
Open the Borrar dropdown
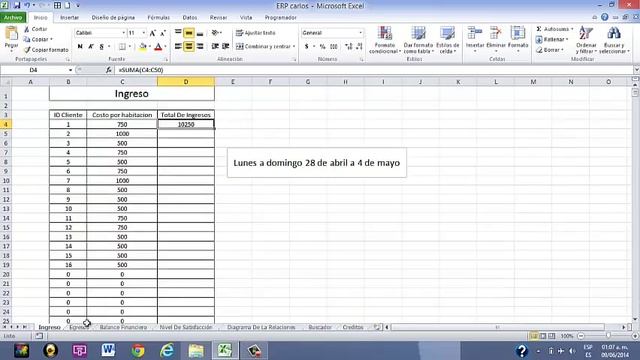click(x=550, y=50)
